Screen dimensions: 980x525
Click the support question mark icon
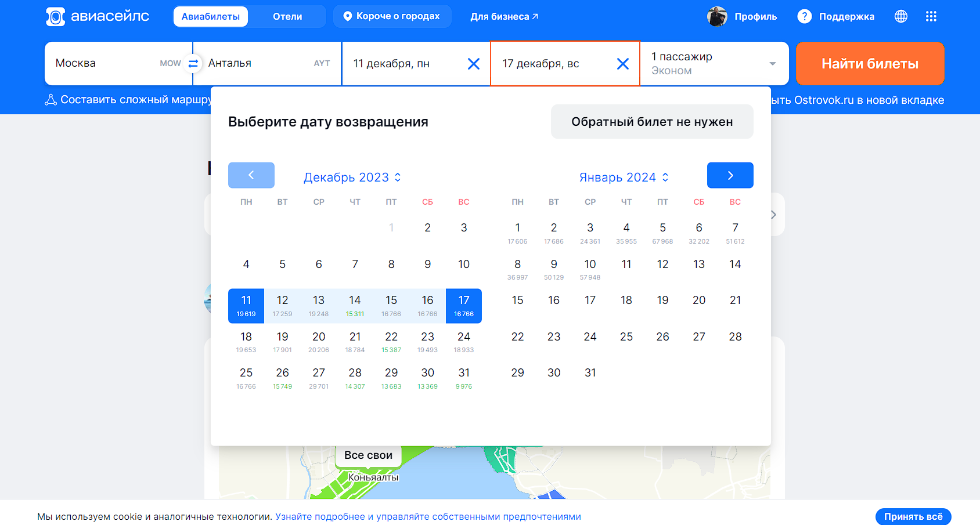805,16
